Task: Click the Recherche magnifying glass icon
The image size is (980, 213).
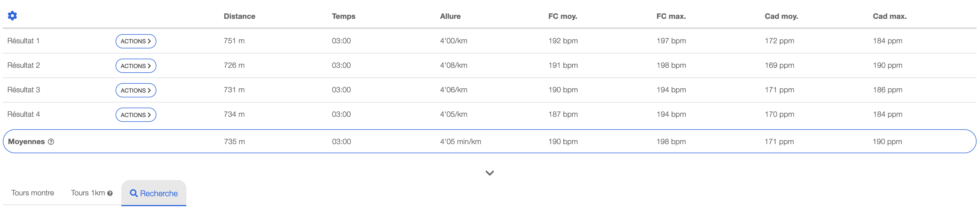Action: (134, 193)
